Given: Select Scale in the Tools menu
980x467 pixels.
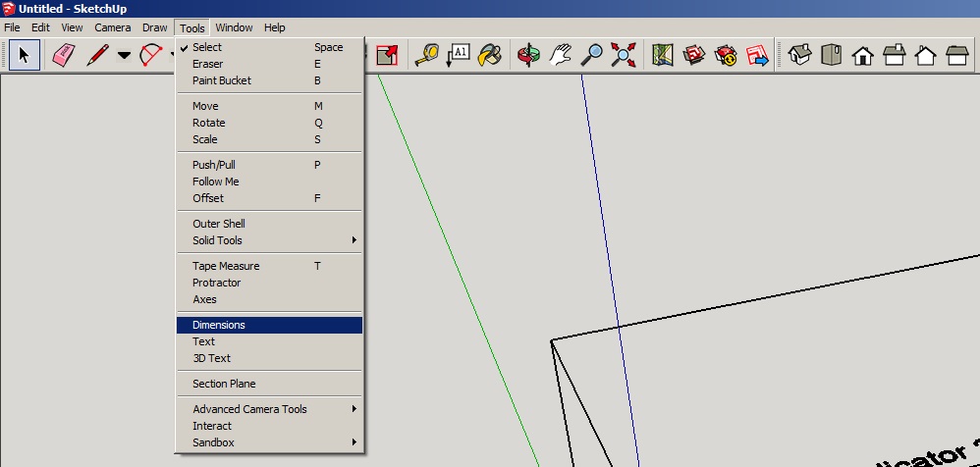Looking at the screenshot, I should pyautogui.click(x=269, y=139).
